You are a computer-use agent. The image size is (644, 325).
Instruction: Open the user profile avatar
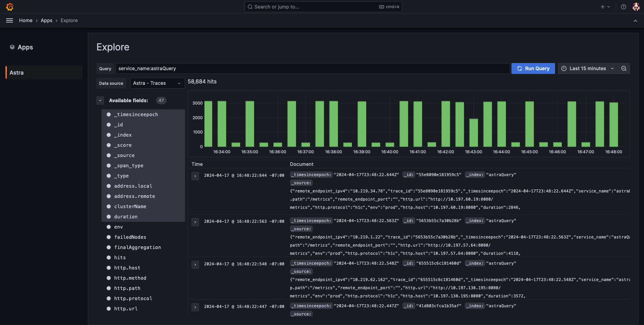click(636, 7)
